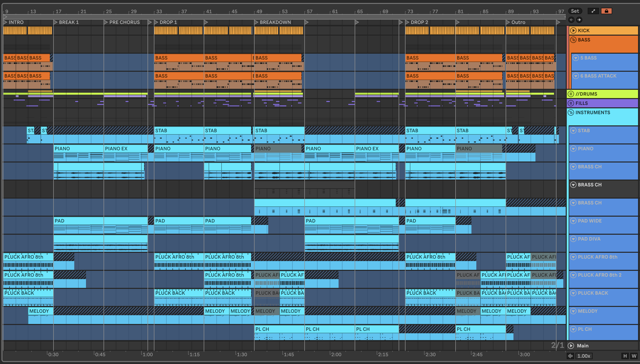Toggle the waveform display icon at bottom
This screenshot has height=364, width=640.
coord(570,356)
